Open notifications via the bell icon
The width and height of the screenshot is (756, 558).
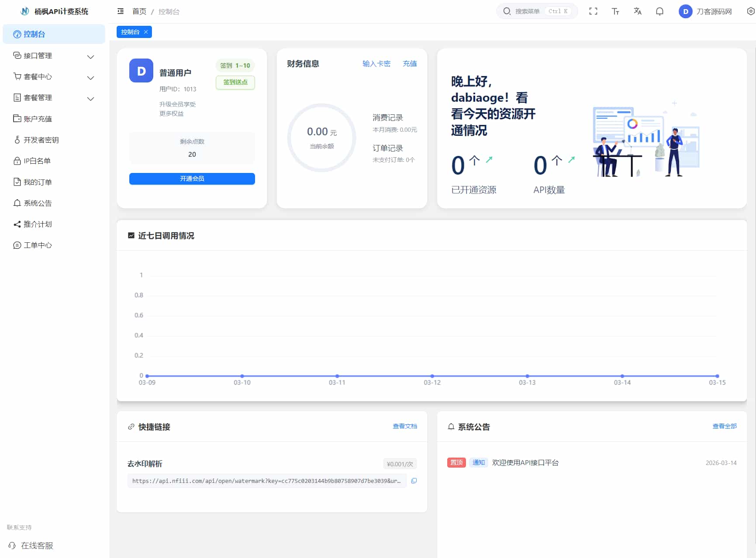pos(659,11)
